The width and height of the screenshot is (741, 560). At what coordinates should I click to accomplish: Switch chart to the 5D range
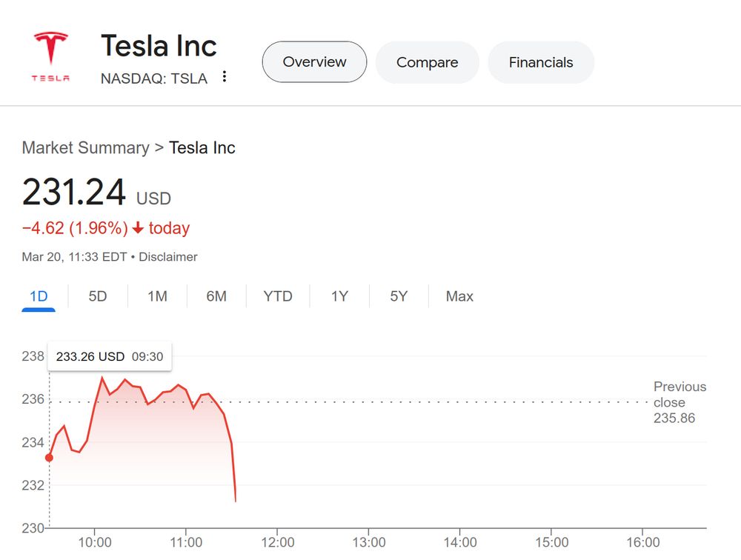(x=97, y=296)
